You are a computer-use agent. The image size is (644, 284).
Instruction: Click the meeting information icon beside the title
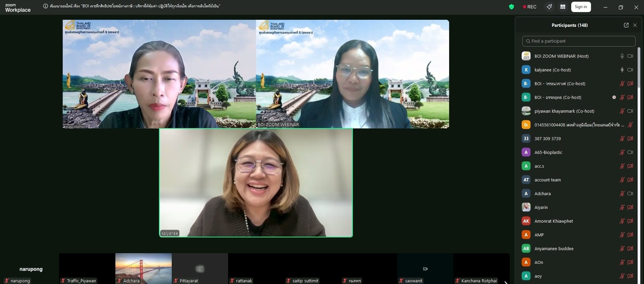pyautogui.click(x=46, y=6)
